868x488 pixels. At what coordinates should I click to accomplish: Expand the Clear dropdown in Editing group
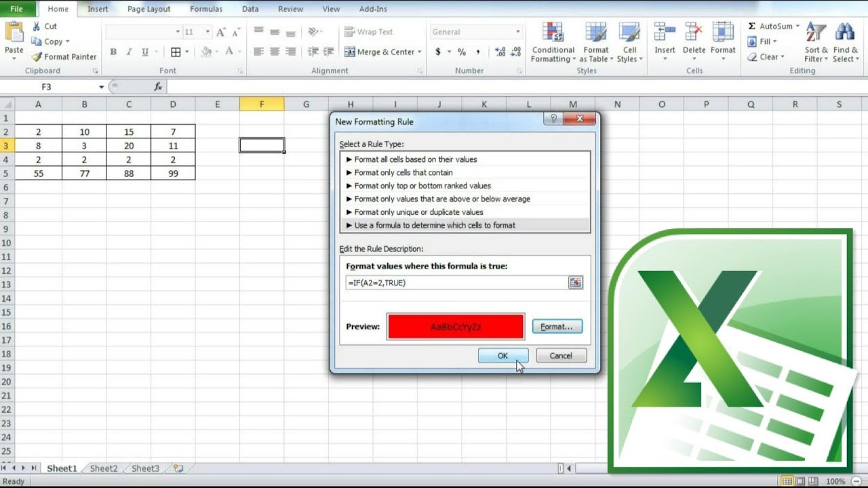(x=782, y=57)
